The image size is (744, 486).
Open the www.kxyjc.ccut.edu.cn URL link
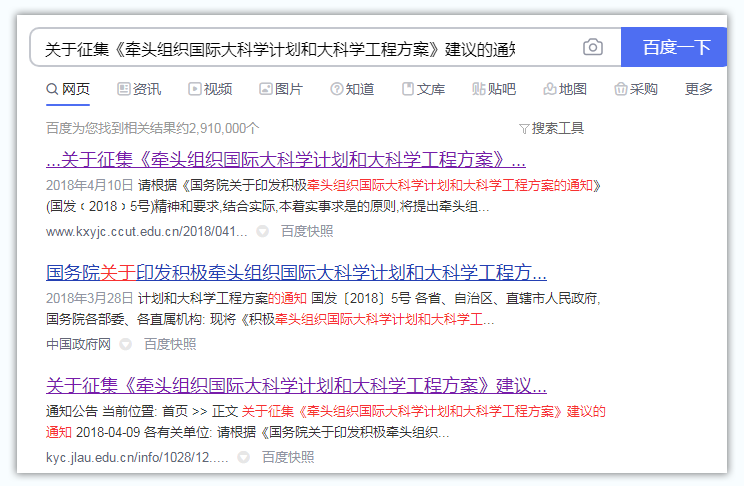tap(147, 232)
